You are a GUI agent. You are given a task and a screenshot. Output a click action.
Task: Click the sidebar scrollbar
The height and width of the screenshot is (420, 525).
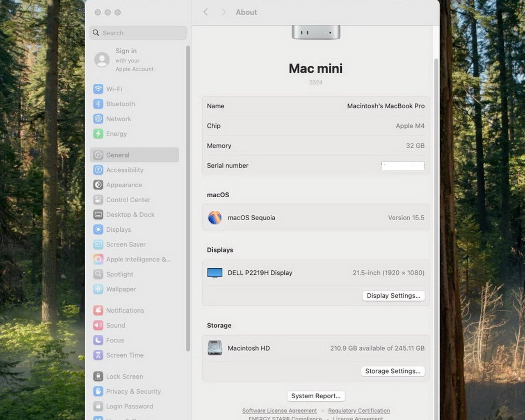(x=188, y=199)
